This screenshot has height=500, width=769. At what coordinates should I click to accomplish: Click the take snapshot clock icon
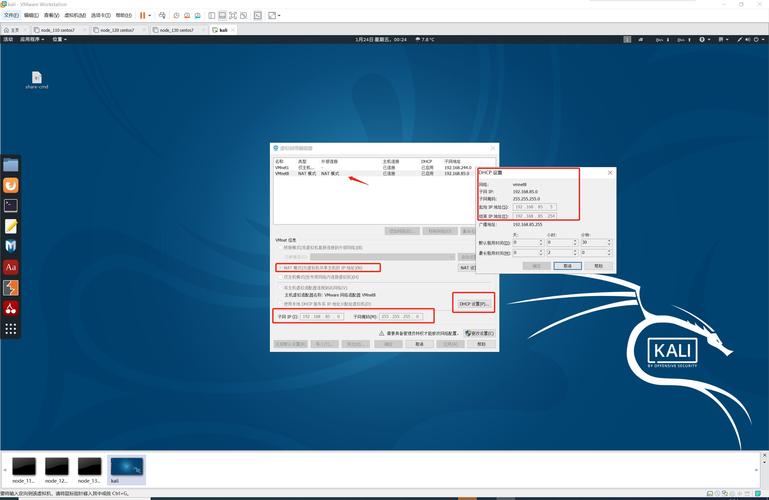(177, 16)
